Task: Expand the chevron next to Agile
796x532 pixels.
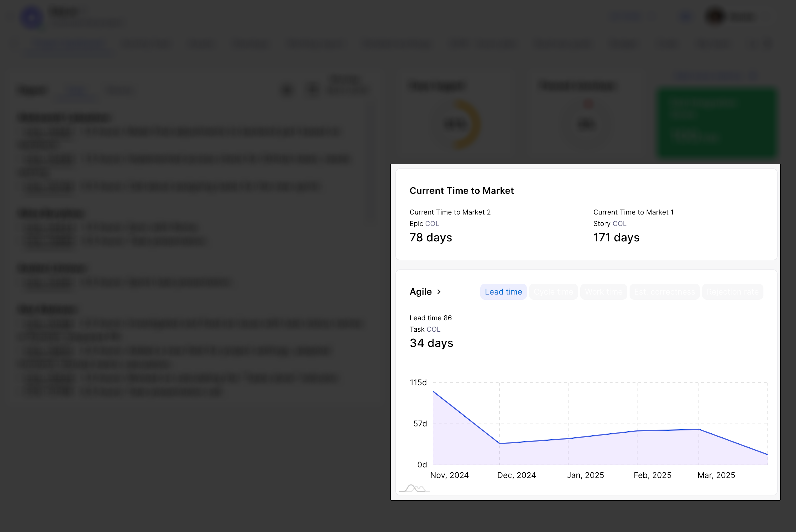Action: coord(439,292)
